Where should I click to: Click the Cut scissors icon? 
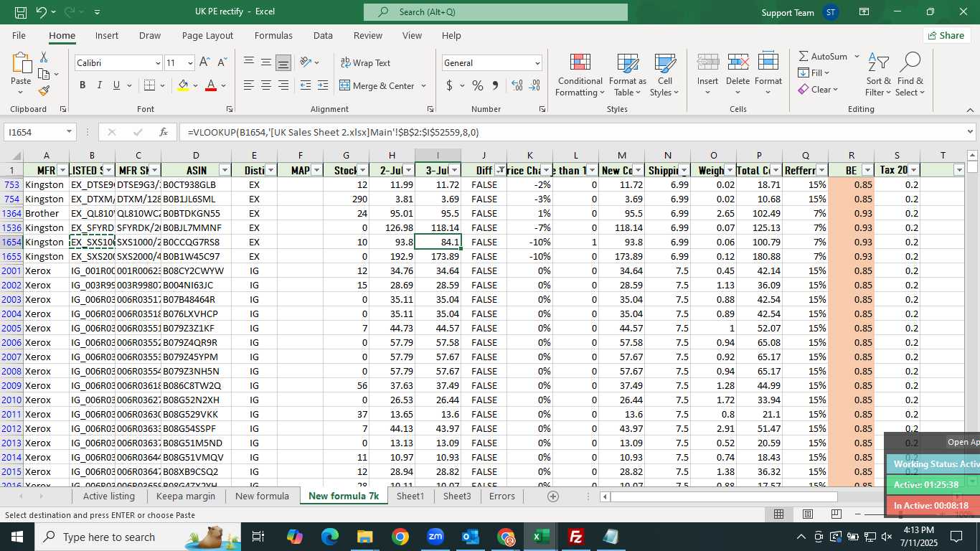(44, 57)
